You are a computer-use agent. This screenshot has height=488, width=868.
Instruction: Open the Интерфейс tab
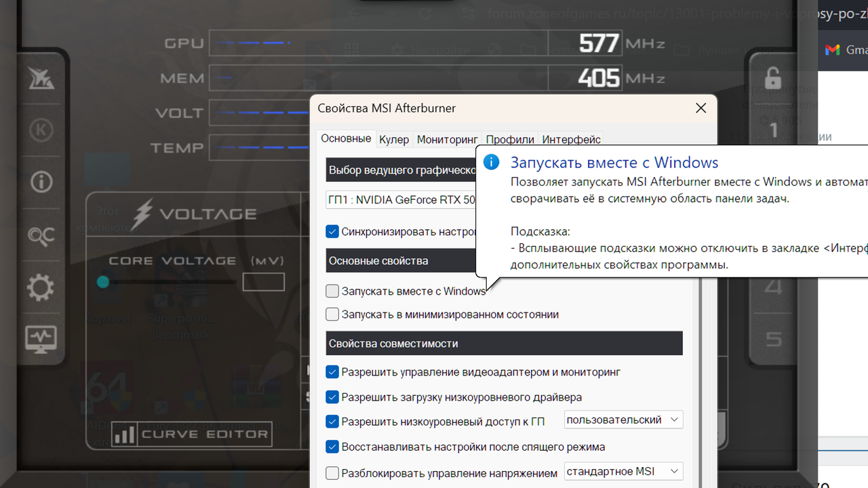(x=572, y=140)
